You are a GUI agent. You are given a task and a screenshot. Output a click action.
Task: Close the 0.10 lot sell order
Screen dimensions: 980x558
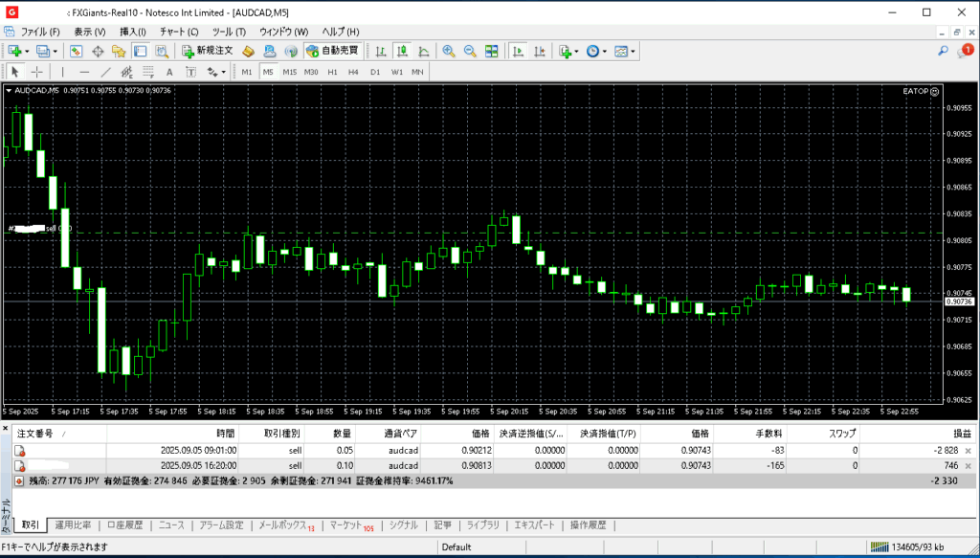tap(968, 464)
